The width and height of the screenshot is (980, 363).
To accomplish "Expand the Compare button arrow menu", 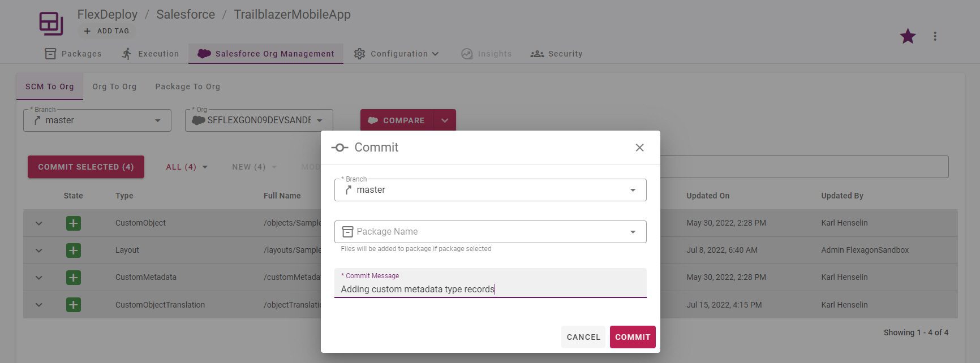I will (x=445, y=120).
